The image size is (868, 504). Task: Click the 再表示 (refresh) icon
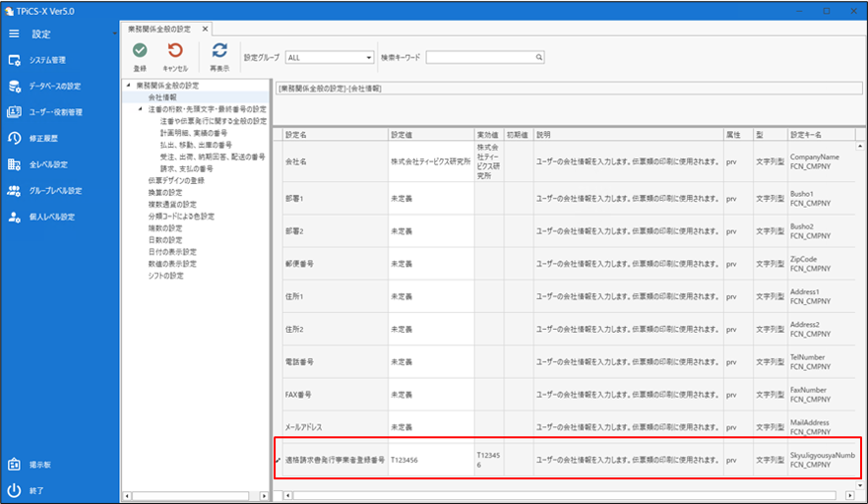click(219, 51)
